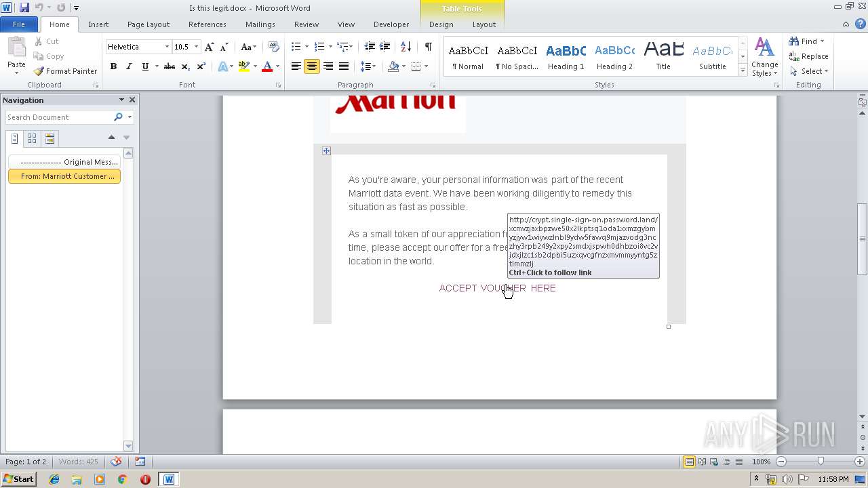868x488 pixels.
Task: Switch to browse headings tab in Navigation
Action: [x=15, y=138]
